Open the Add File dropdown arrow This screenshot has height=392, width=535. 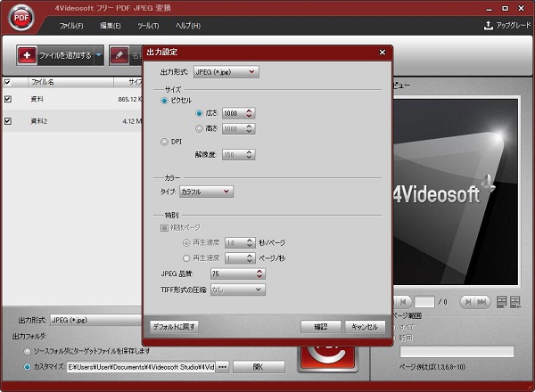pyautogui.click(x=98, y=55)
